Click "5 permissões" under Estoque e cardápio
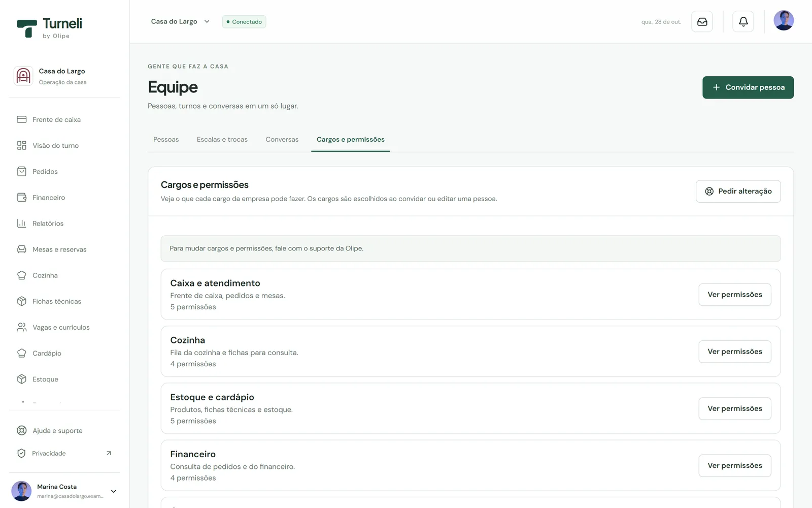 pos(193,421)
